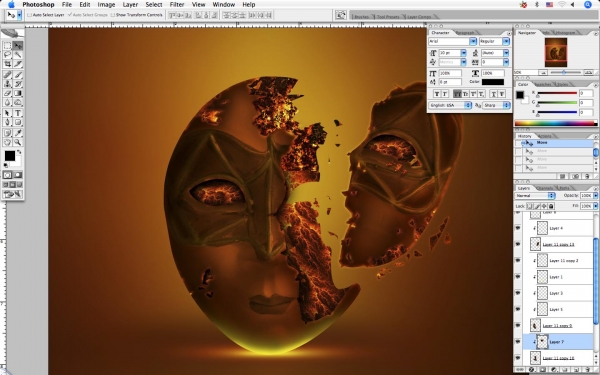The width and height of the screenshot is (600, 375).
Task: Hide the selected Layer 7
Action: (x=518, y=342)
